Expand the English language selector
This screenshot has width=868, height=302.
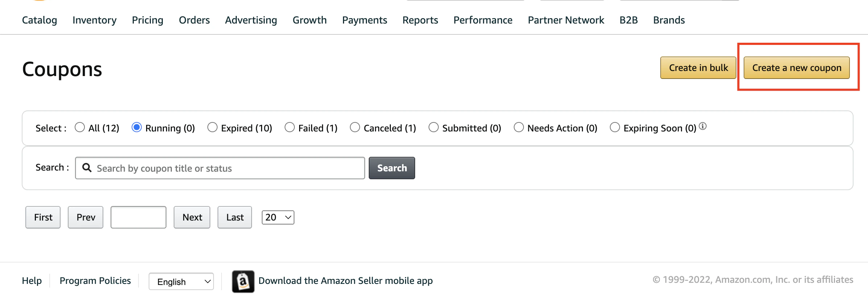pos(181,281)
